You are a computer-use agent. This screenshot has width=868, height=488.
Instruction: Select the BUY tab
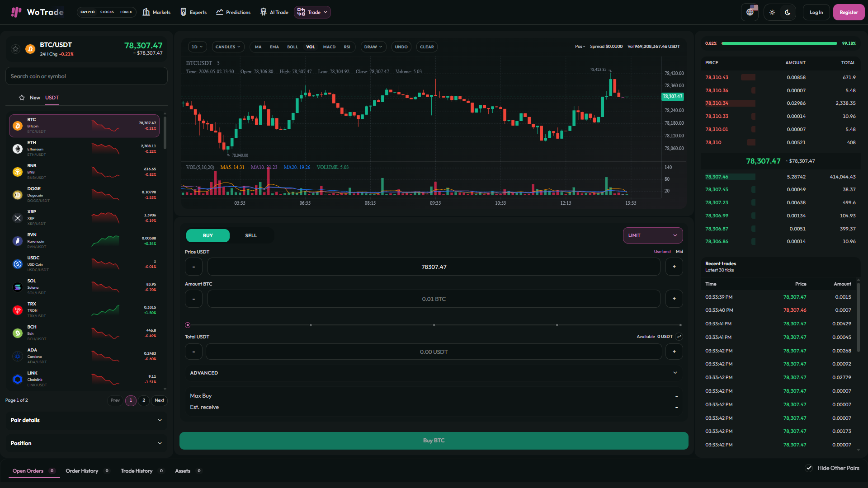point(208,235)
